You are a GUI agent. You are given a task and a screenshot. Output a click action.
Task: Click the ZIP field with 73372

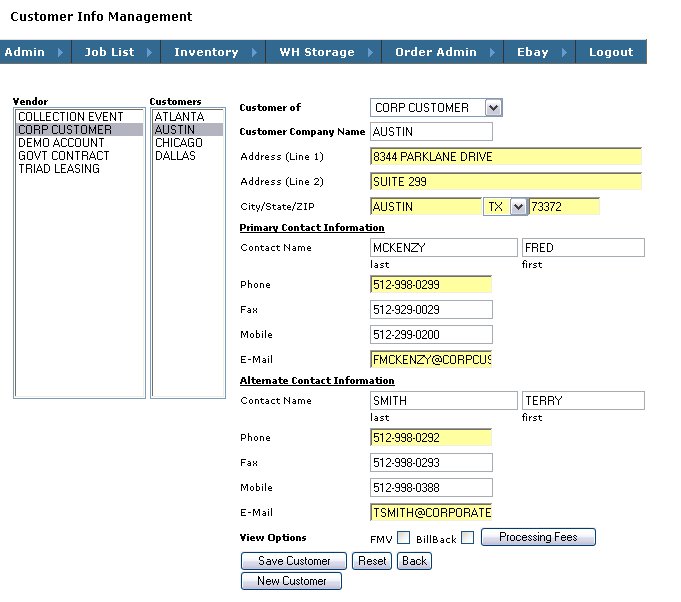564,207
